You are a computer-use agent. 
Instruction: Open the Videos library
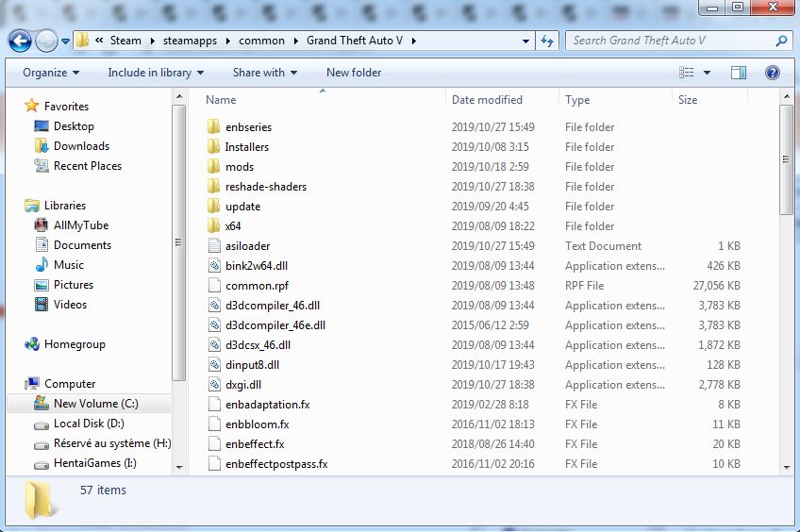70,305
